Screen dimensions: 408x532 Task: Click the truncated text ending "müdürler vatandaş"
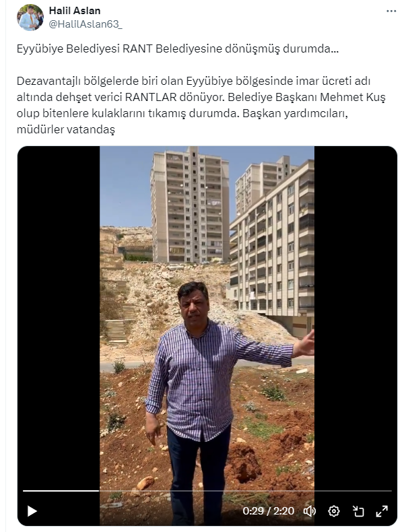(66, 129)
